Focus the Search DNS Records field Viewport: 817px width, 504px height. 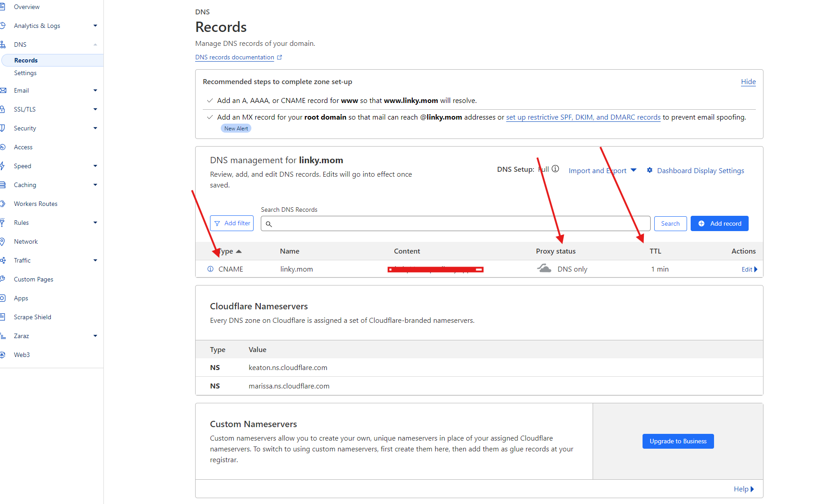[455, 223]
